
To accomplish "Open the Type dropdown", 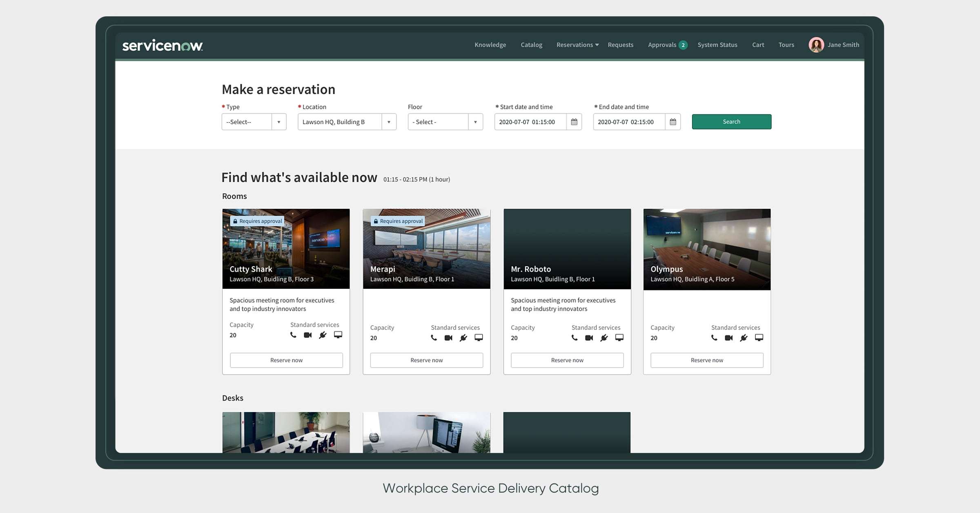I will click(254, 122).
